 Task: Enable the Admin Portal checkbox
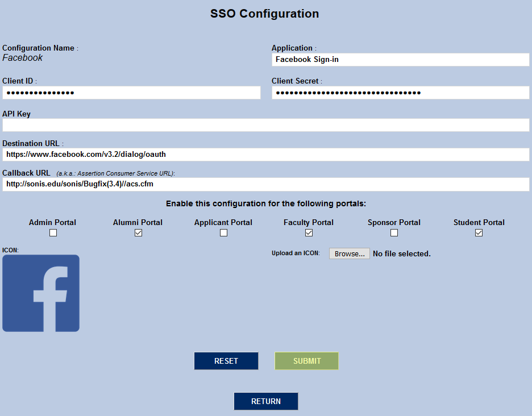[x=52, y=232]
